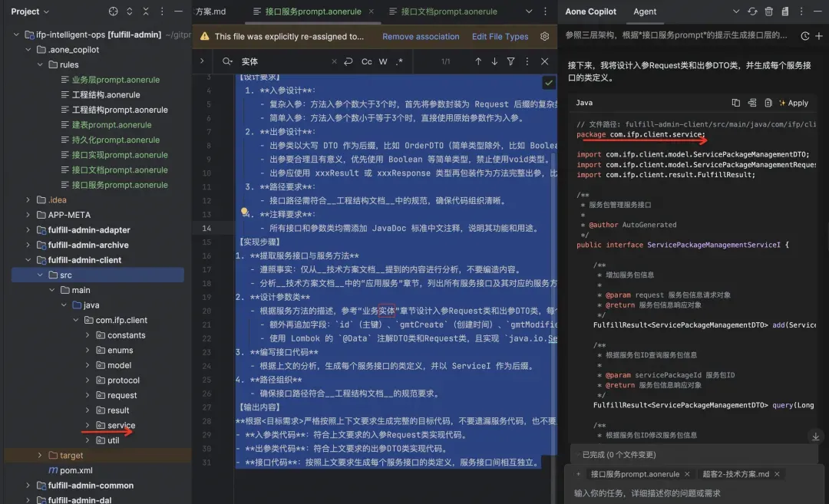This screenshot has height=504, width=829.
Task: Delete the Aone Copilot conversation trash icon
Action: (768, 11)
